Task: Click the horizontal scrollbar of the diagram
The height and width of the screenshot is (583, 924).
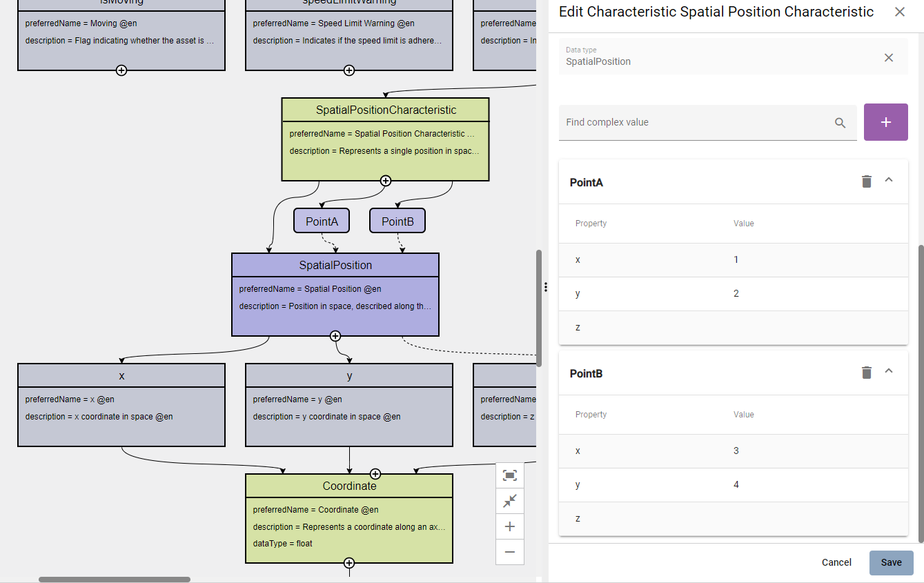Action: 115,580
